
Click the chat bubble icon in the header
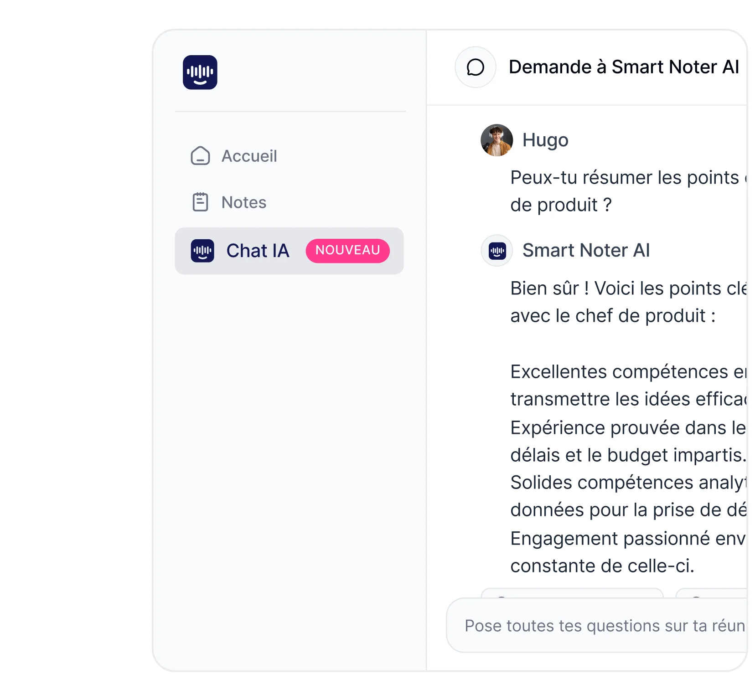click(476, 67)
